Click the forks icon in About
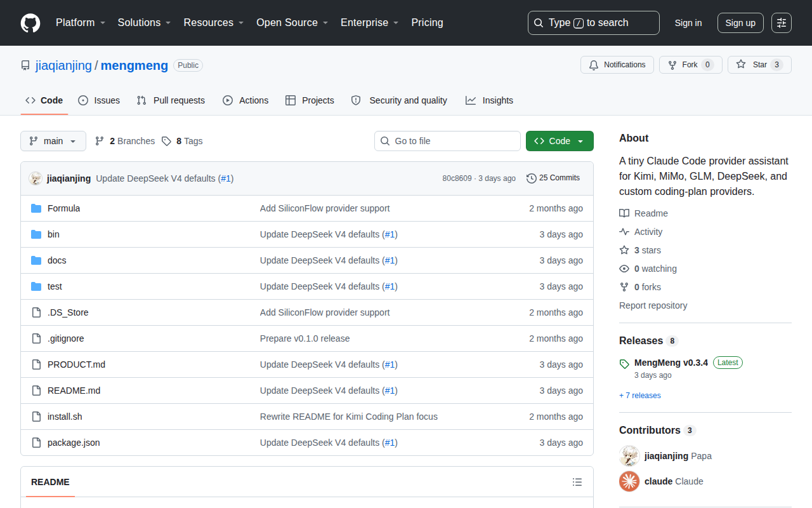 (624, 287)
